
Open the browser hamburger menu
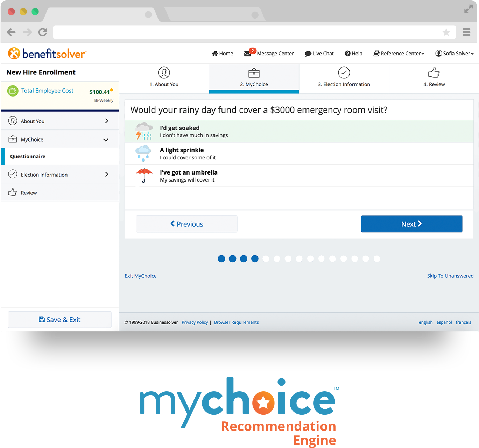point(466,33)
